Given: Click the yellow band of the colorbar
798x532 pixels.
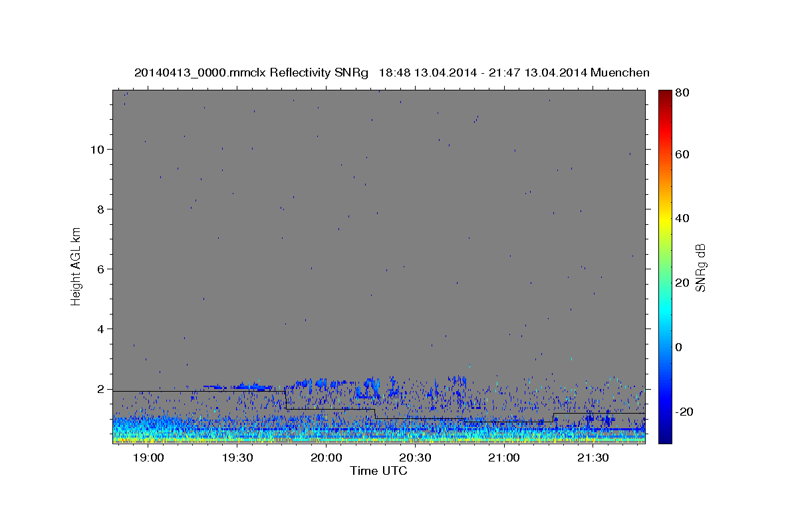Looking at the screenshot, I should coord(665,218).
